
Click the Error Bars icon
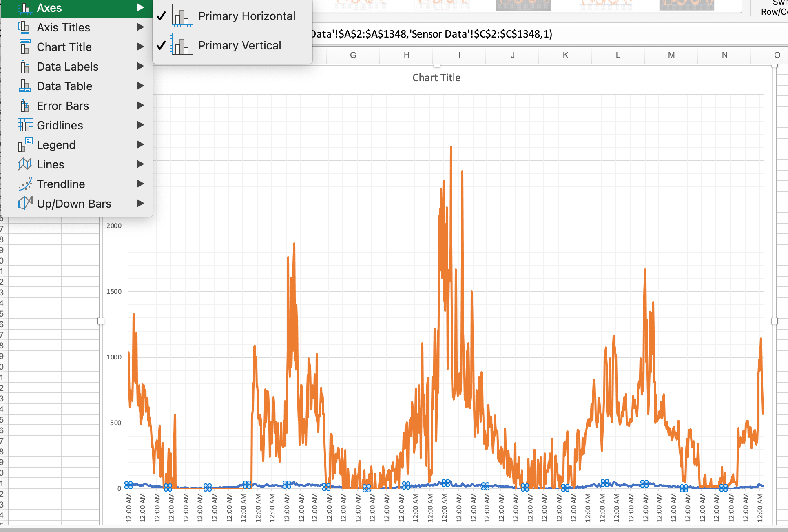(x=24, y=106)
